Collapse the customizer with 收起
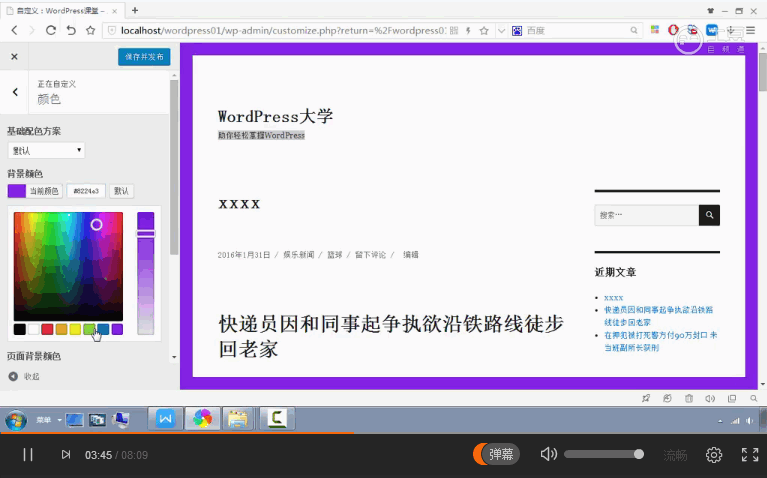 [24, 376]
